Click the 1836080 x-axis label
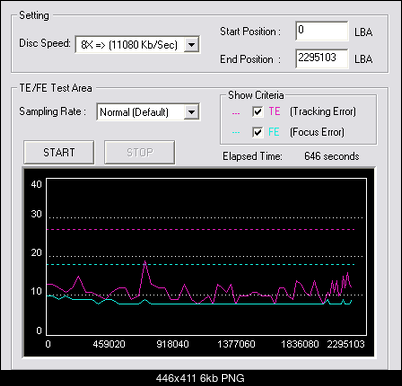402x386 pixels. point(300,344)
